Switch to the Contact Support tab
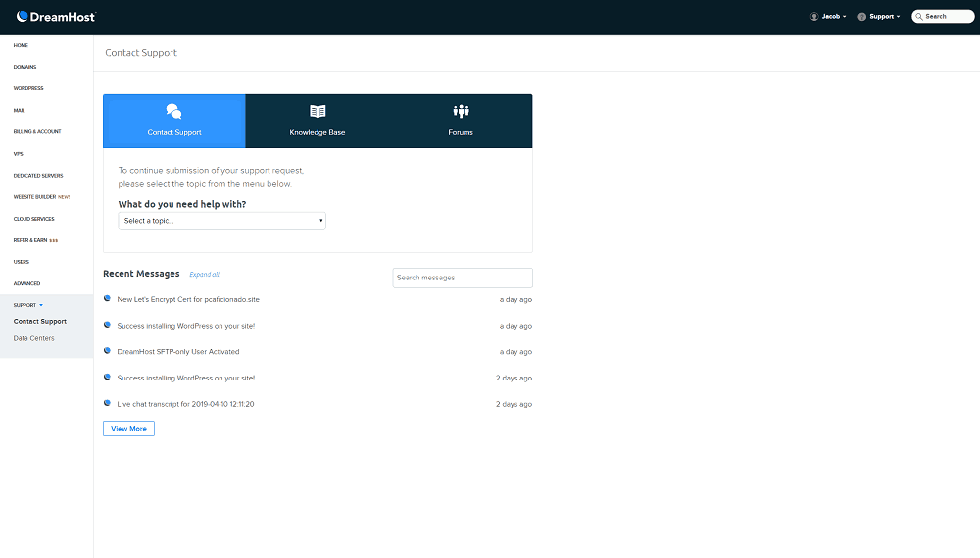 (174, 121)
